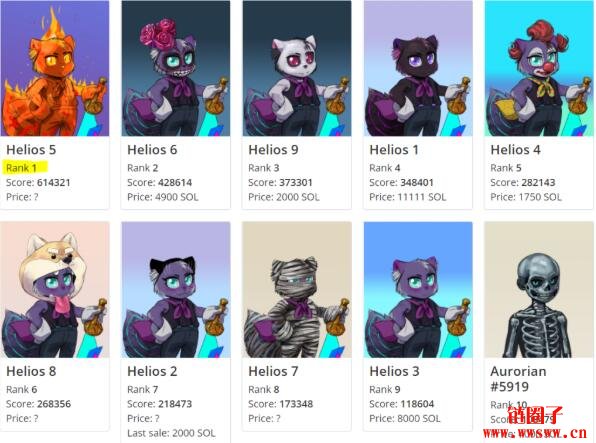This screenshot has width=596, height=443.
Task: Open the flaming Helios 5 artwork
Action: point(55,68)
